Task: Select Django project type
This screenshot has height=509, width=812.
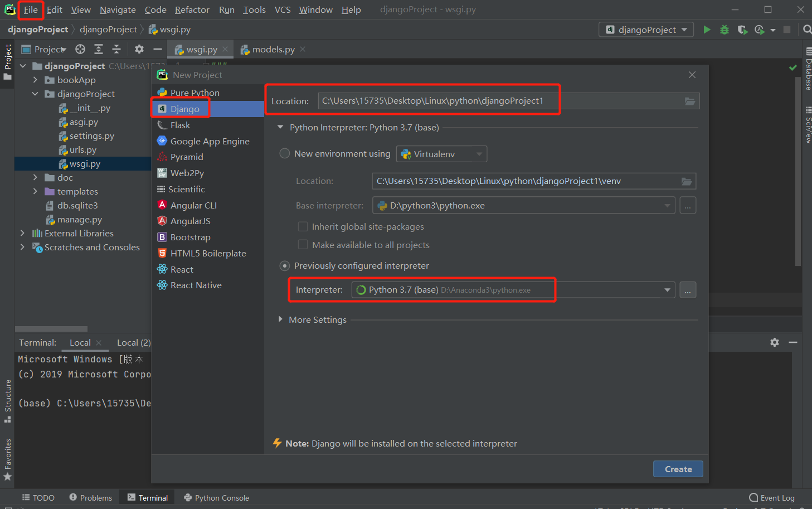Action: (x=208, y=109)
